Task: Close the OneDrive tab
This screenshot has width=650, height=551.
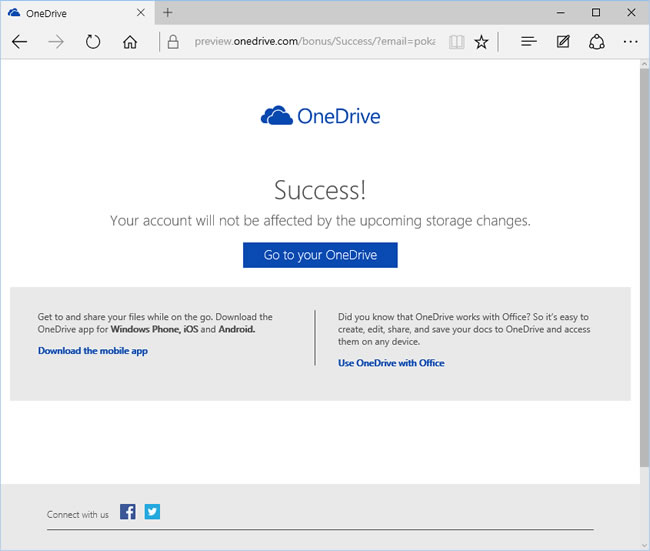Action: [141, 12]
